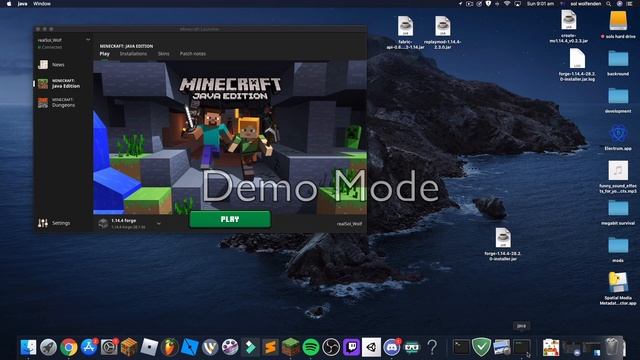Open the Trash in the dock

(612, 347)
